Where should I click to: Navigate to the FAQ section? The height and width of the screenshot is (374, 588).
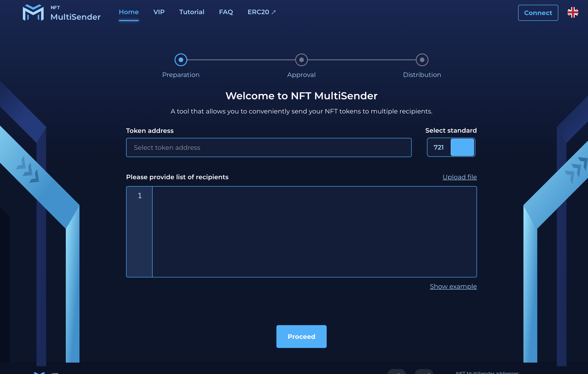pos(226,12)
